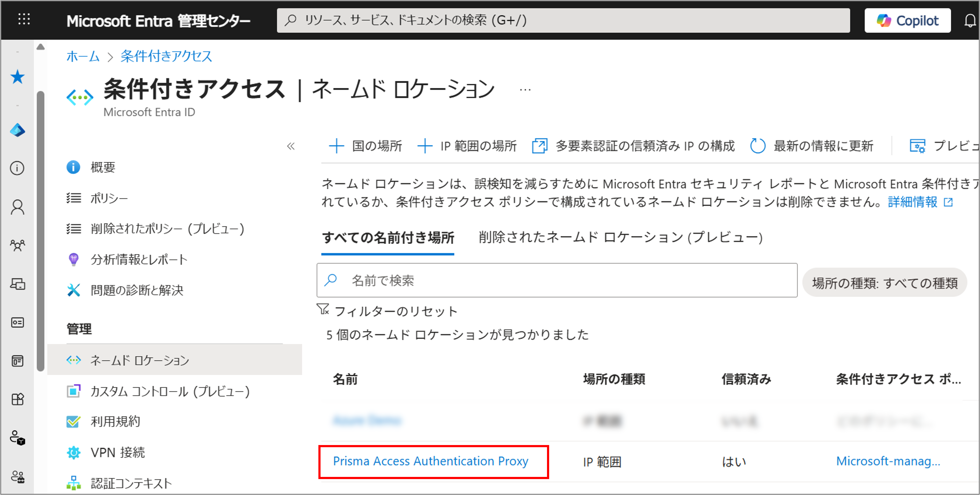Open the app launcher waffle grid icon
The image size is (980, 495).
pos(24,19)
